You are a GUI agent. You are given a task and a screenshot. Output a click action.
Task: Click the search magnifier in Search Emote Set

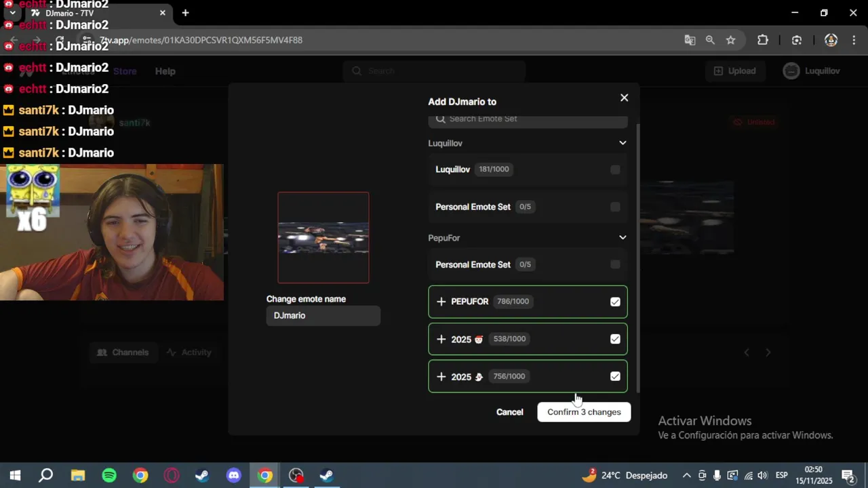tap(441, 119)
